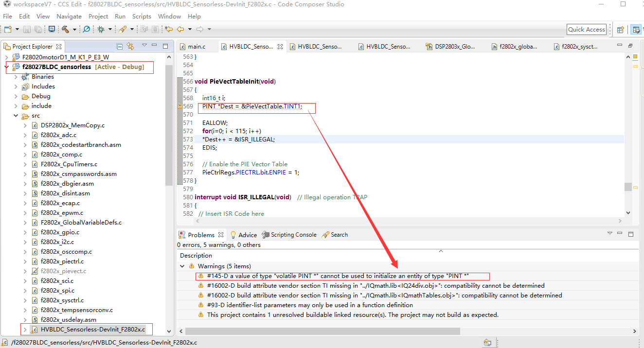Screen dimensions: 644x348
Task: Select f2802x_piectrl.c file
Action: 63,261
